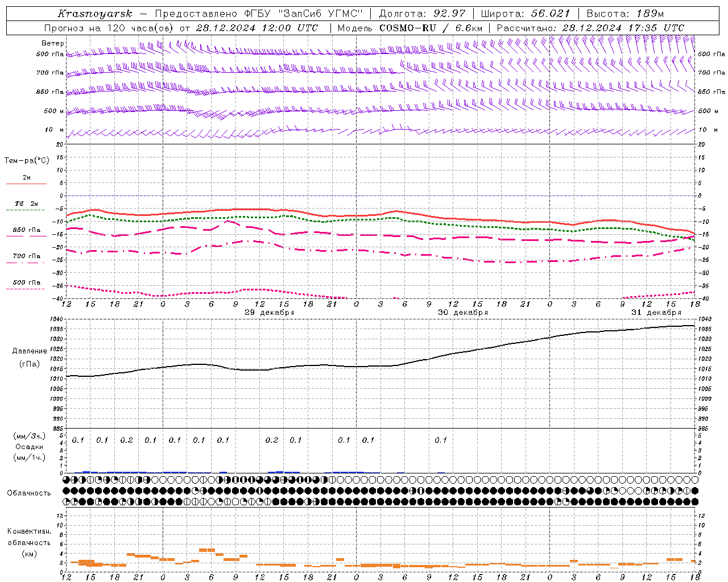728x582 pixels.
Task: Select the 'Широта: 56.021' header field
Action: pos(524,14)
